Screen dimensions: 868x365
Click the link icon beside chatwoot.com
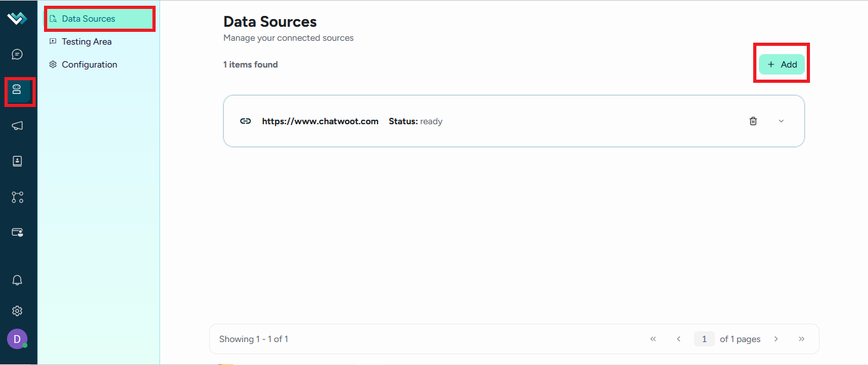pyautogui.click(x=246, y=121)
